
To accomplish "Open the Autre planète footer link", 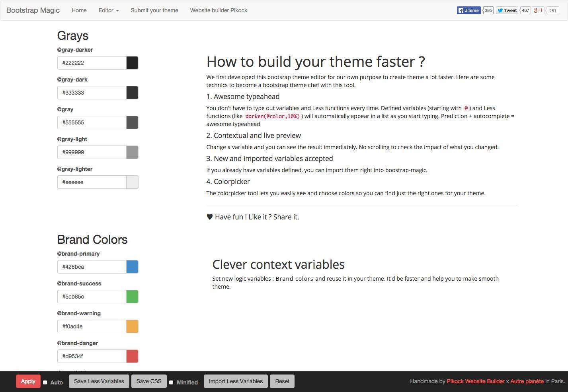I will click(x=527, y=381).
